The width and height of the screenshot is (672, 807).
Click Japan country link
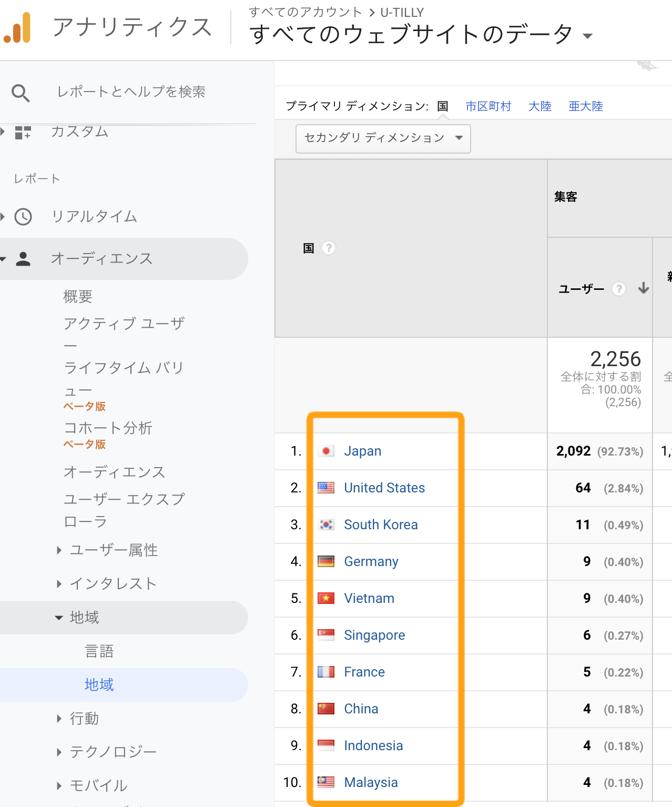[x=363, y=451]
